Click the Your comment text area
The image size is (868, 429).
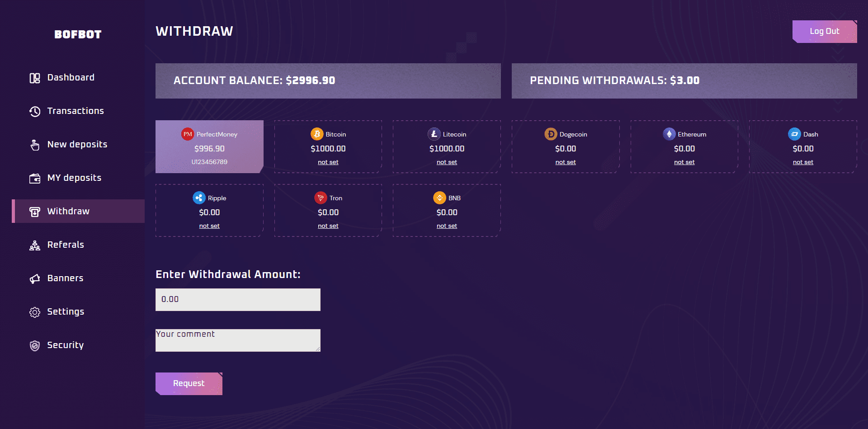coord(238,340)
